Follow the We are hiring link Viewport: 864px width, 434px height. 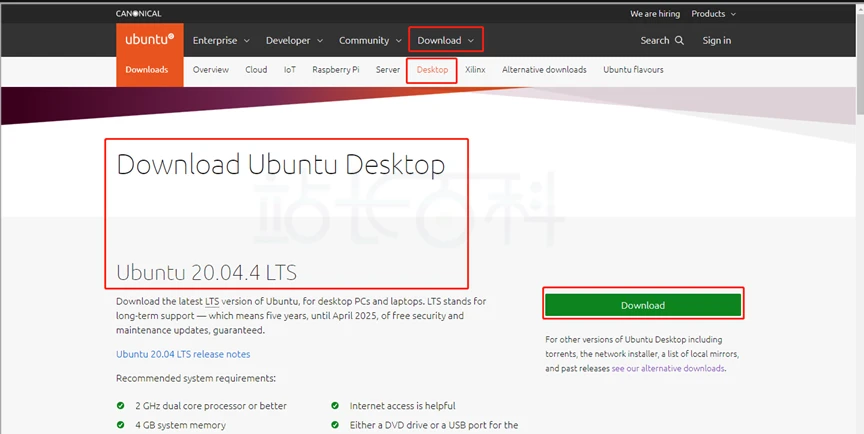point(655,14)
